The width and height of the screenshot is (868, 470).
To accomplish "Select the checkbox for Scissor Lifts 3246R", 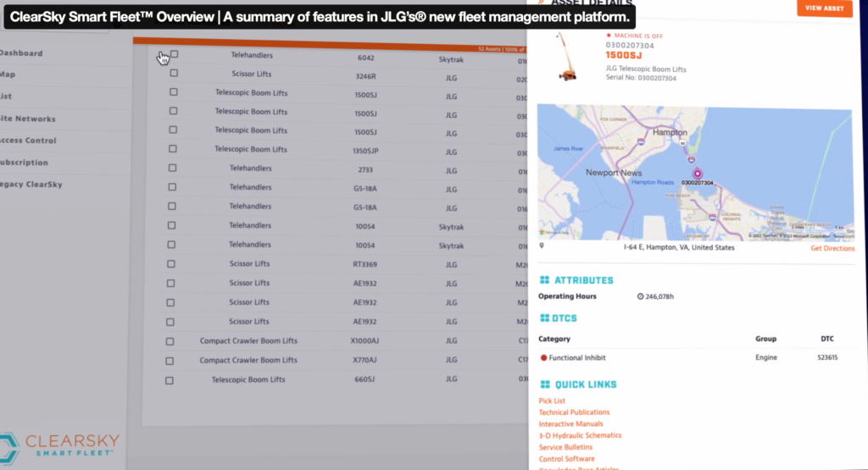I will [174, 74].
